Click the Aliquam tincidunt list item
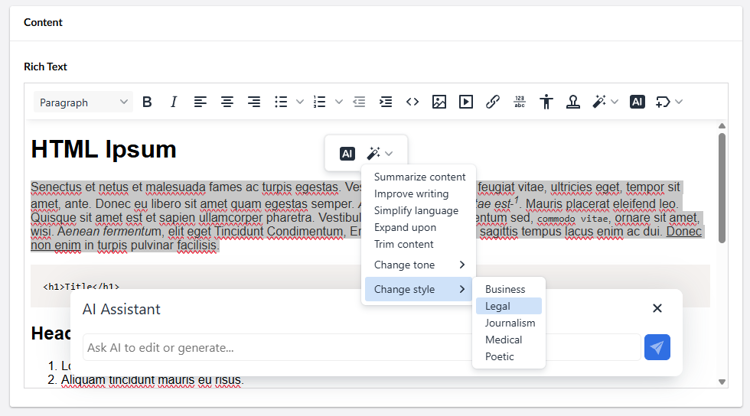The image size is (750, 416). (x=152, y=380)
